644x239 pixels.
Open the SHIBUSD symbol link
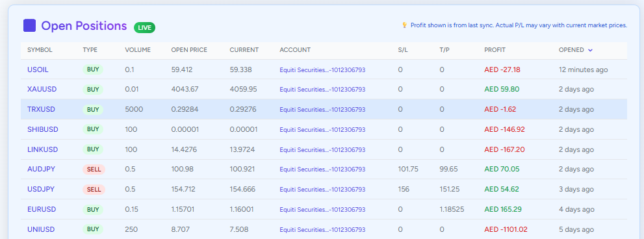click(x=43, y=129)
